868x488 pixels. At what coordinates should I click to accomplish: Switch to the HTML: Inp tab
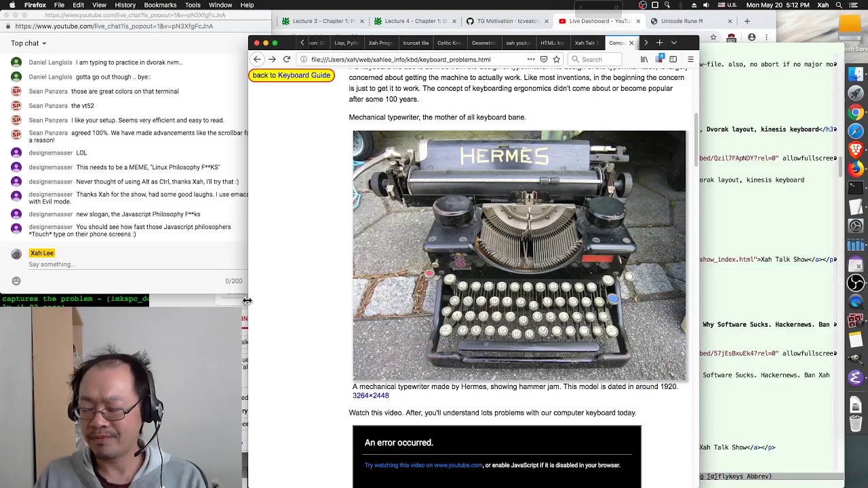[x=552, y=43]
